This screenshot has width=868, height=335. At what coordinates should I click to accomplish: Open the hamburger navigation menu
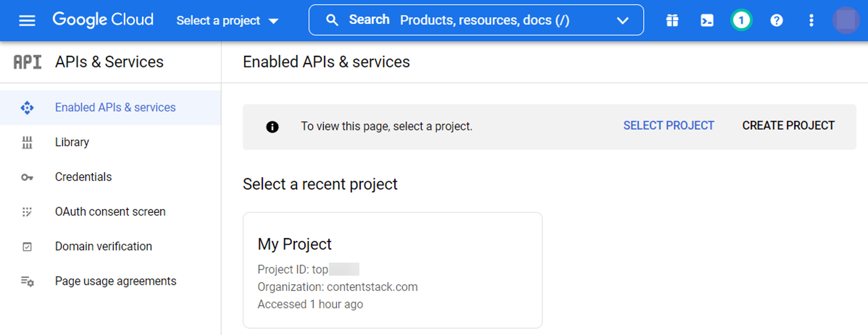[x=27, y=21]
